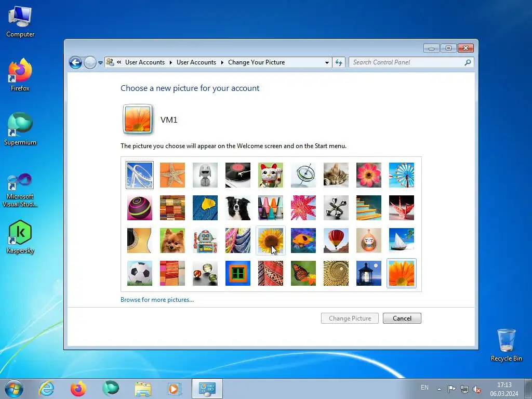The image size is (532, 399).
Task: Select the metal jacks picture
Action: point(336,208)
